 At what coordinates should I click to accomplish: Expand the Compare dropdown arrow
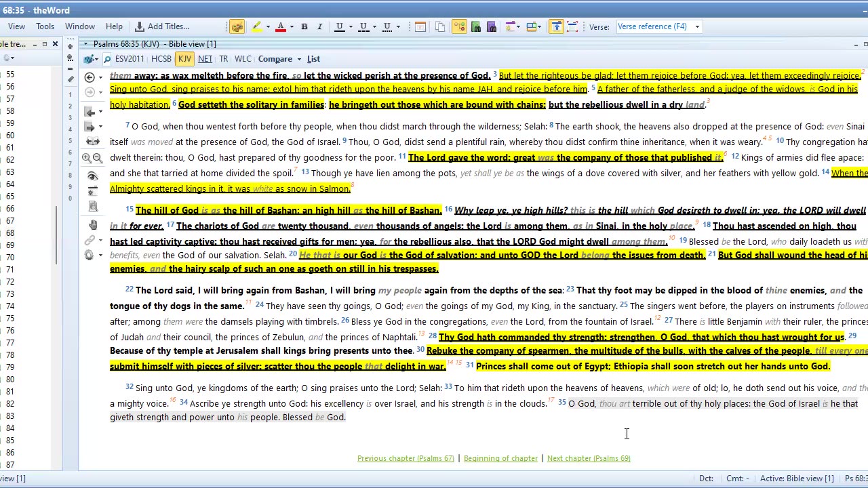tap(299, 60)
